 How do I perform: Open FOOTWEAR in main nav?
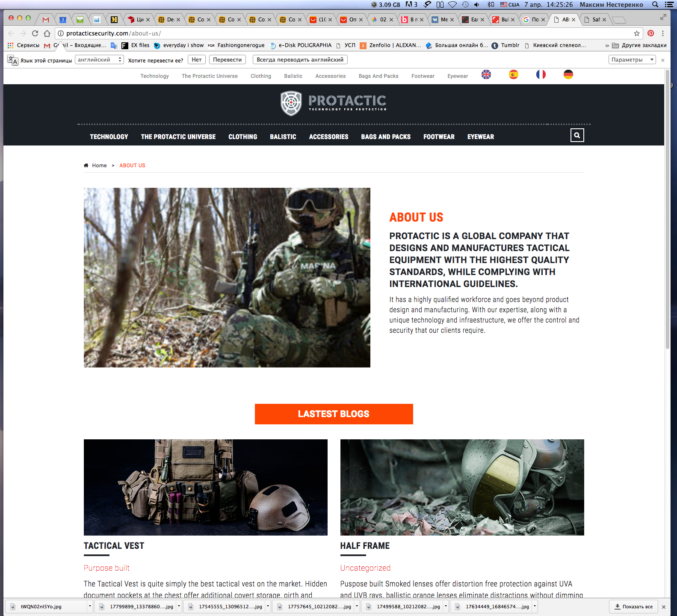click(439, 137)
